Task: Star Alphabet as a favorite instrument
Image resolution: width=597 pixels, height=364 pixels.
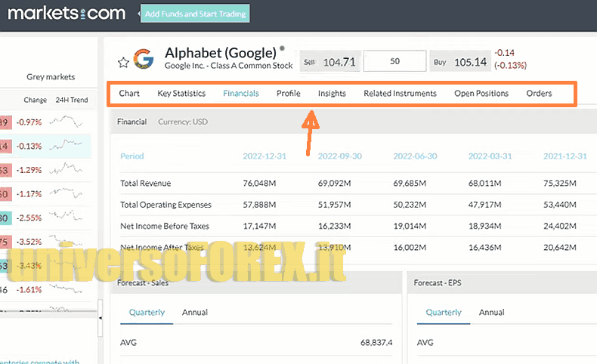Action: click(123, 62)
